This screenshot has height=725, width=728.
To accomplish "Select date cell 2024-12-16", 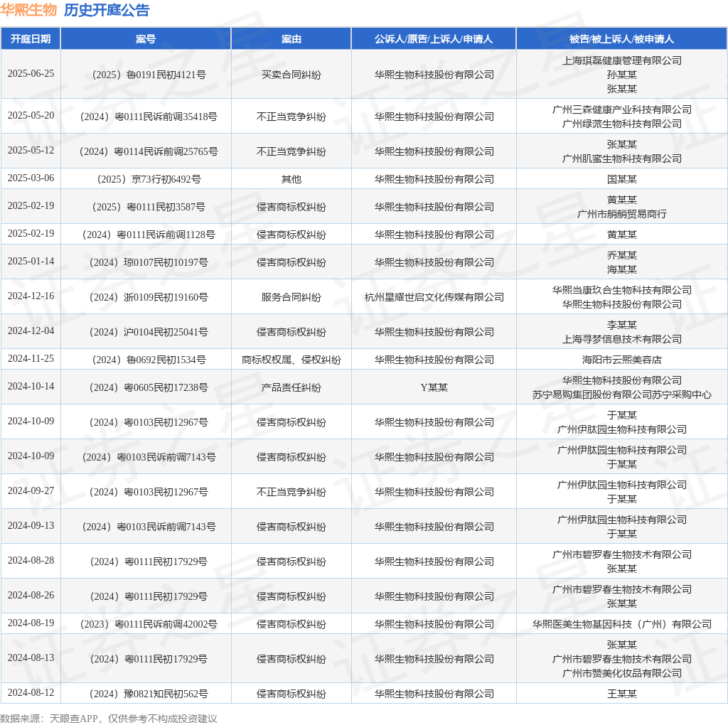I will (31, 296).
